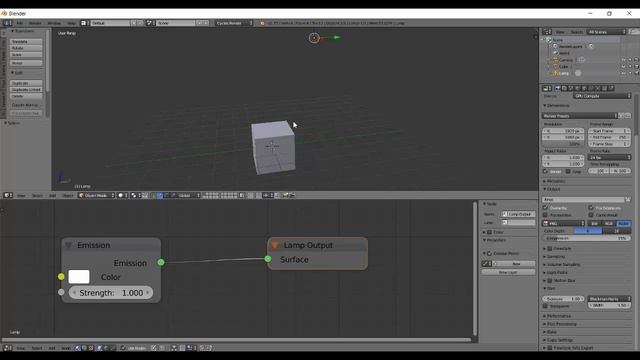Collapse the Emission node with its triangle
Screen dimensions: 640x360
[69, 245]
